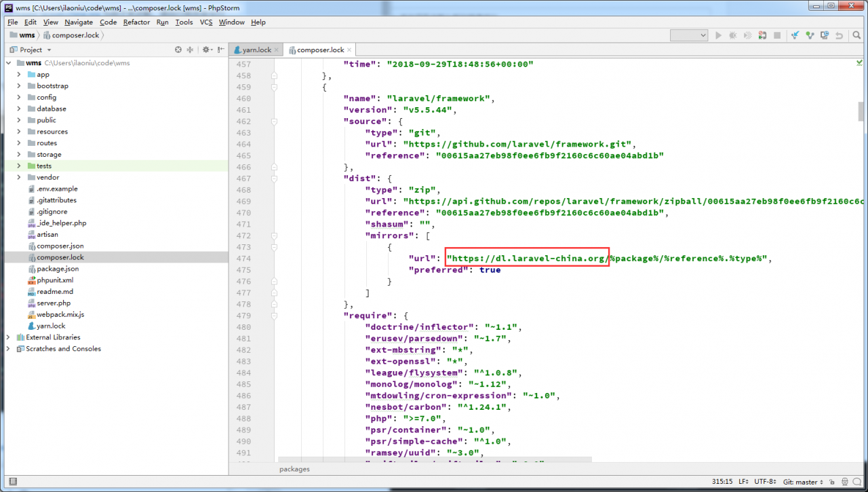
Task: Expand the vendor folder
Action: click(19, 177)
